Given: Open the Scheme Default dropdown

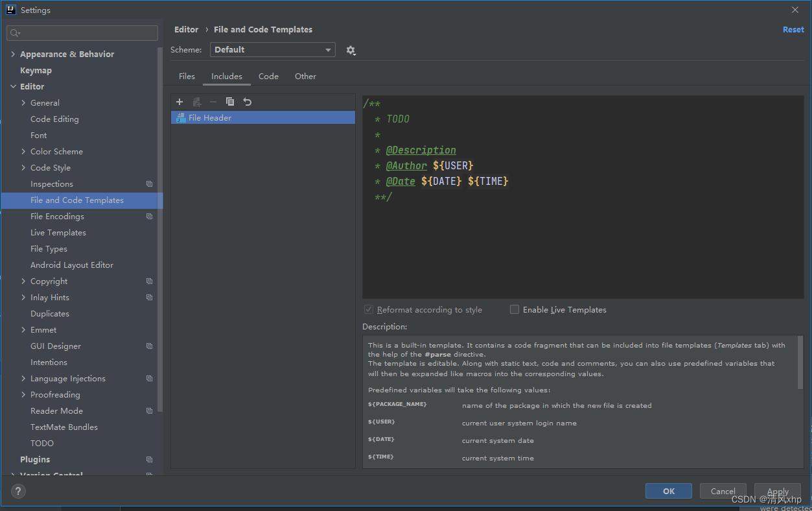Looking at the screenshot, I should pyautogui.click(x=272, y=50).
